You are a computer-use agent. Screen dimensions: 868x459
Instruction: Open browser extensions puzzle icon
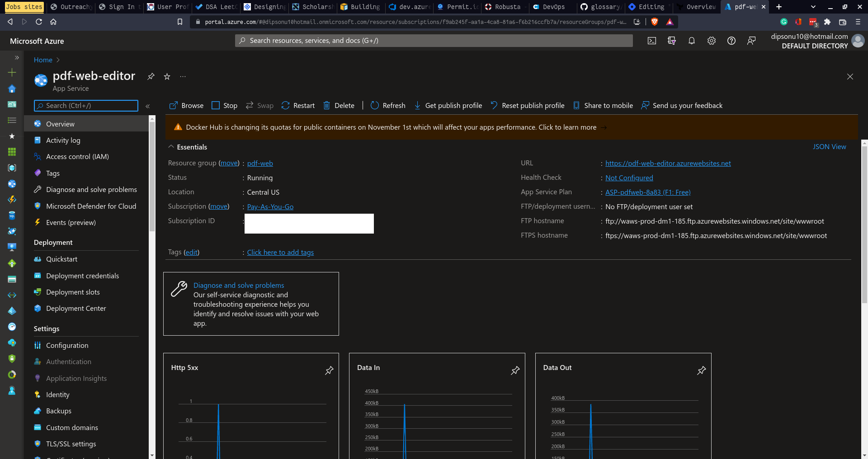pos(827,22)
